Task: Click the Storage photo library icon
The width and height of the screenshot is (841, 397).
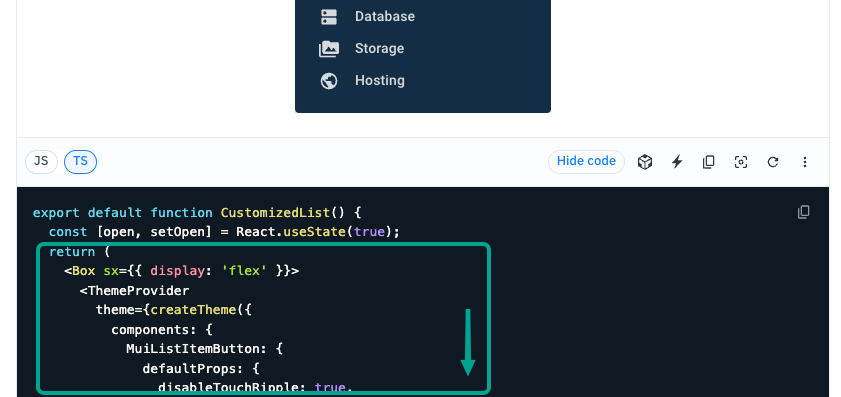Action: 329,49
